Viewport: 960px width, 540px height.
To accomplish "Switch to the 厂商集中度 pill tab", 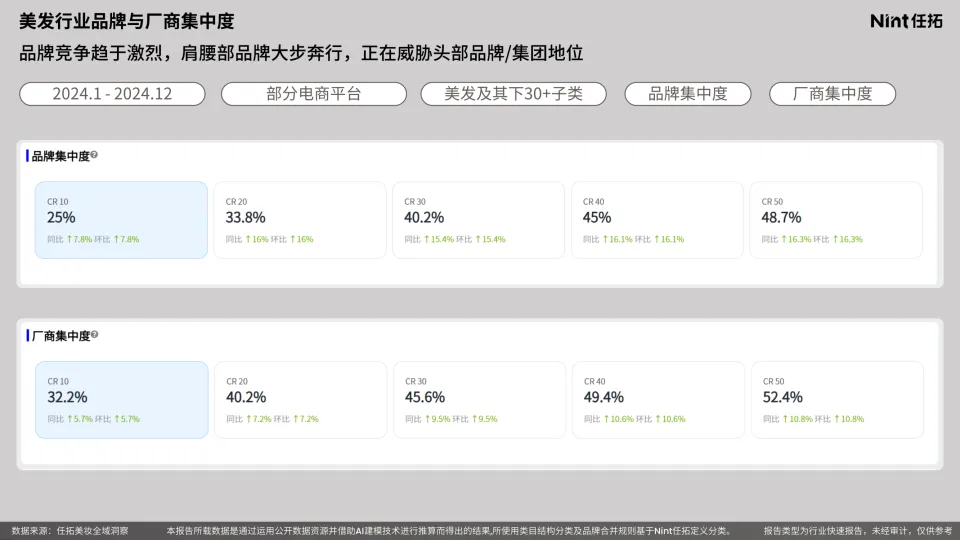I will click(832, 94).
